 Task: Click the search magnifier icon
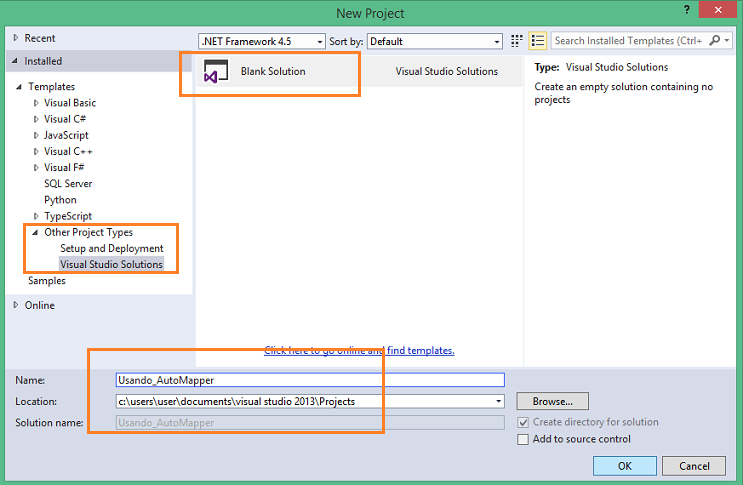(714, 41)
